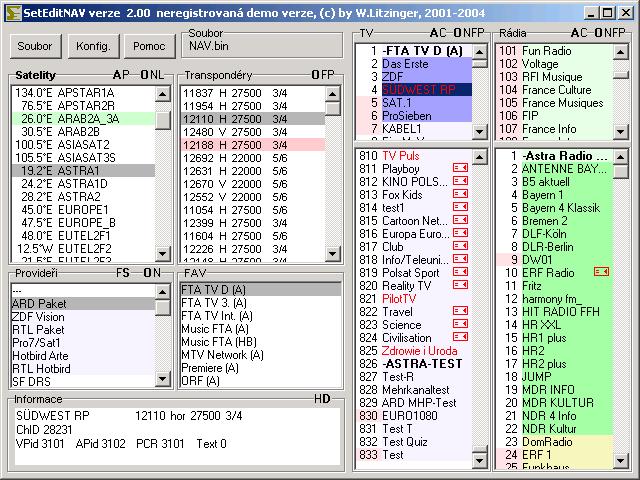The image size is (640, 480).
Task: Click the encryption icon beside 824 Civilisation
Action: tap(460, 338)
